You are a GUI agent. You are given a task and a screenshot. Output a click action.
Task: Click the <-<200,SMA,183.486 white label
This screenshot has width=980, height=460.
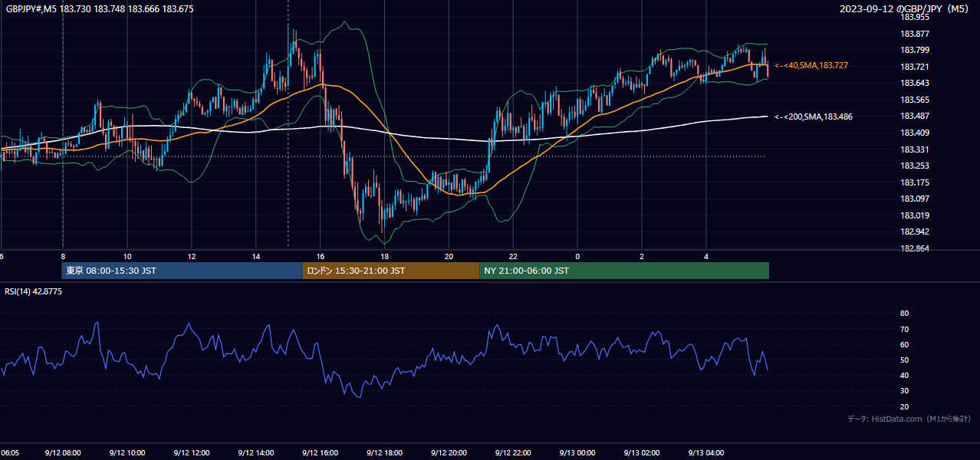click(x=814, y=117)
